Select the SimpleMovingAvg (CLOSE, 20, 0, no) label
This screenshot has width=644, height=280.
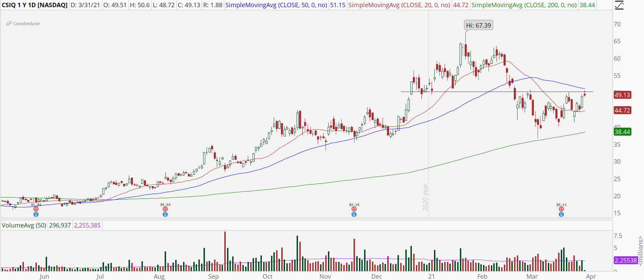coord(399,5)
